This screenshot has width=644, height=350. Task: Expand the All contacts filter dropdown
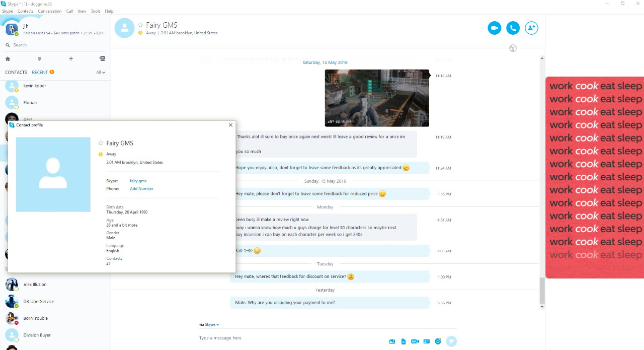tap(101, 73)
